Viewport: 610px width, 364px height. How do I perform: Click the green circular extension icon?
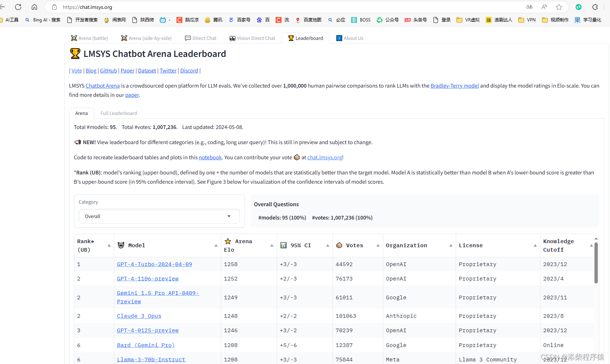click(x=579, y=7)
